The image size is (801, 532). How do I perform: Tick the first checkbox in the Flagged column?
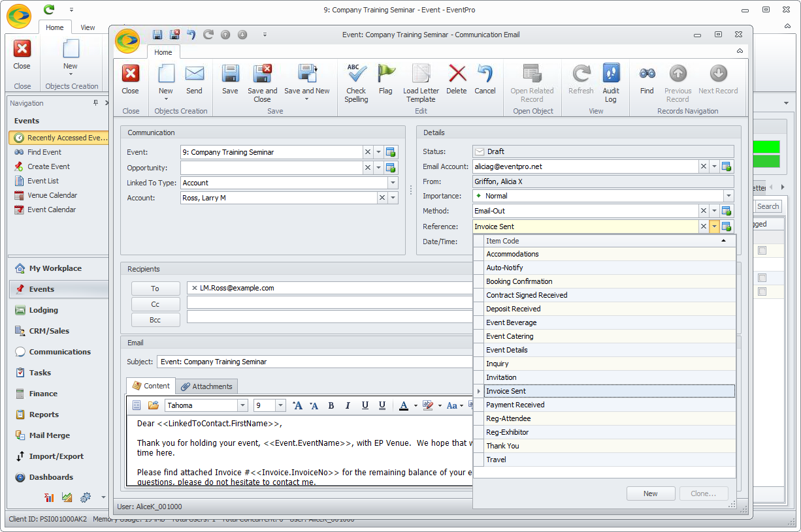click(762, 250)
